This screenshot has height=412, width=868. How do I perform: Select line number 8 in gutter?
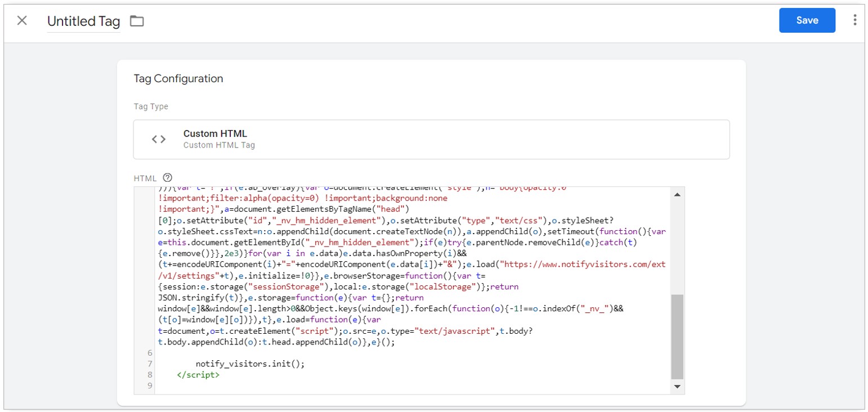[x=150, y=374]
